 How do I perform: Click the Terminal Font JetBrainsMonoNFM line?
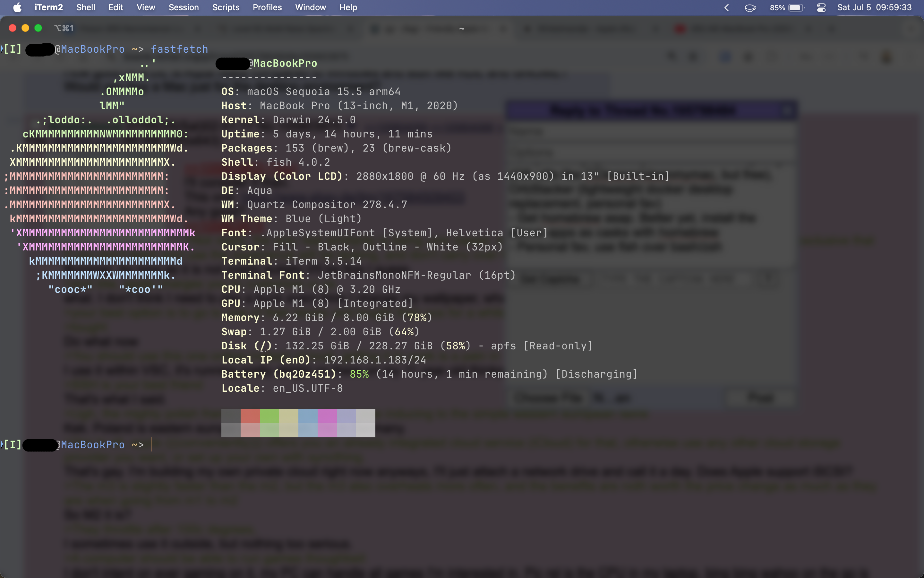368,275
